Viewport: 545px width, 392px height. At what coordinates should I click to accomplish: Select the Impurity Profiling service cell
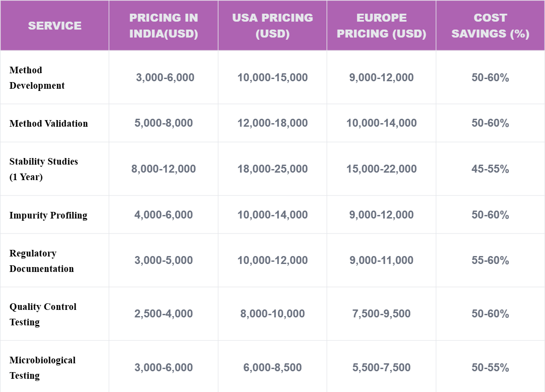[x=49, y=215]
